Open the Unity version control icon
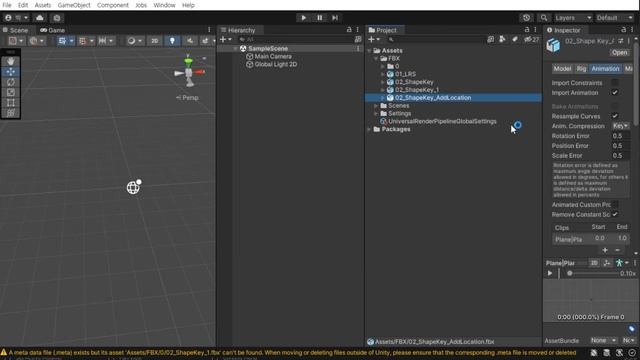This screenshot has height=360, width=640. [x=57, y=18]
